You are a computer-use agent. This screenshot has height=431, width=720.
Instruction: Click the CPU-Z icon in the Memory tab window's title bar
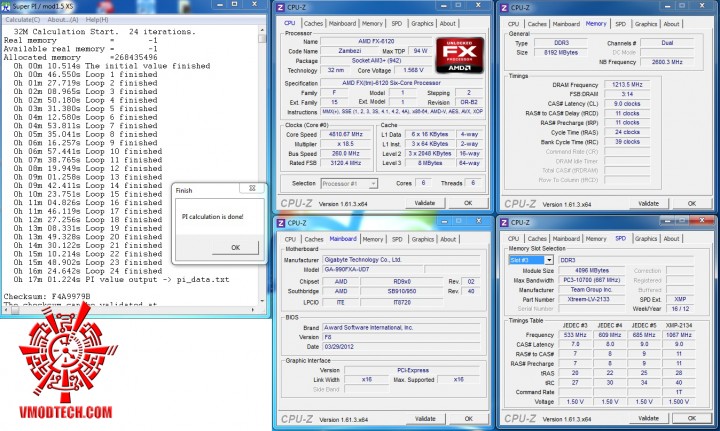[x=504, y=7]
